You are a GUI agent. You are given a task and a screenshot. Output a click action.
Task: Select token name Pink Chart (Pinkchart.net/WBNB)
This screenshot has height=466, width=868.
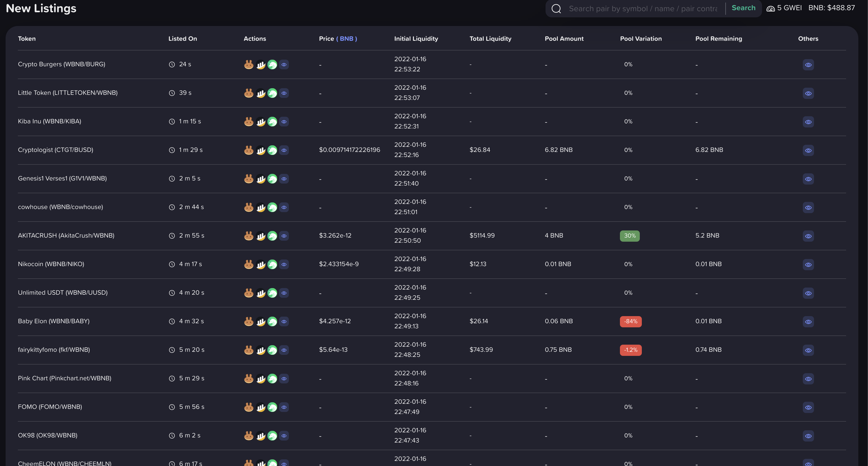[65, 378]
